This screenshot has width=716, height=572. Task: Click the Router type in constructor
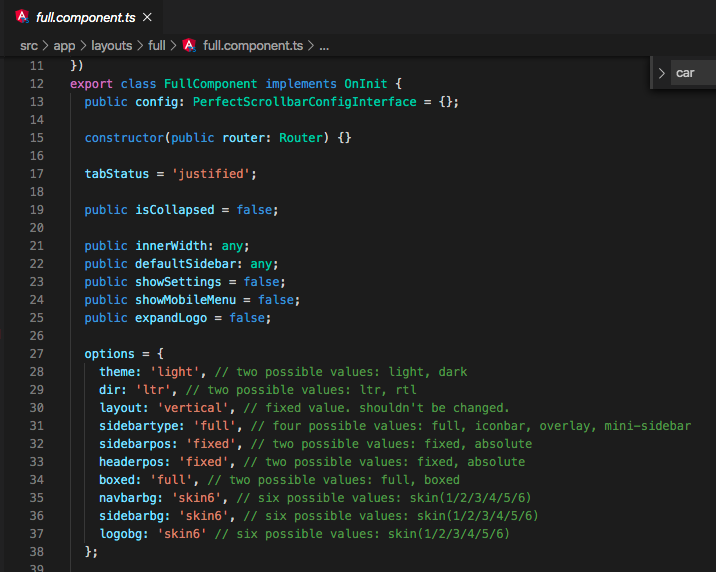(x=300, y=138)
